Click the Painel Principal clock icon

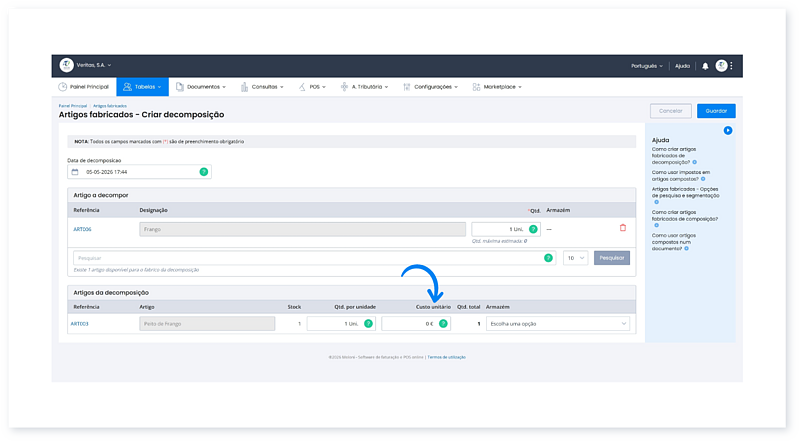62,87
